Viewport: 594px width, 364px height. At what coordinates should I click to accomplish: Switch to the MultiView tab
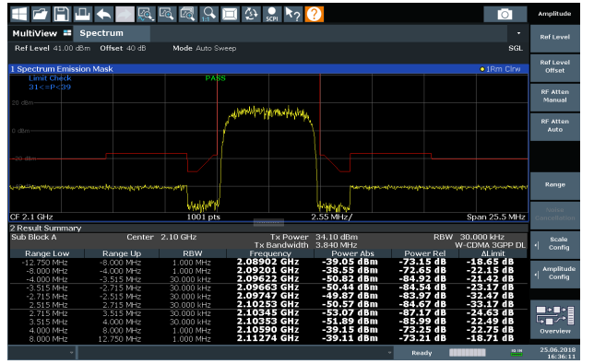tap(42, 33)
